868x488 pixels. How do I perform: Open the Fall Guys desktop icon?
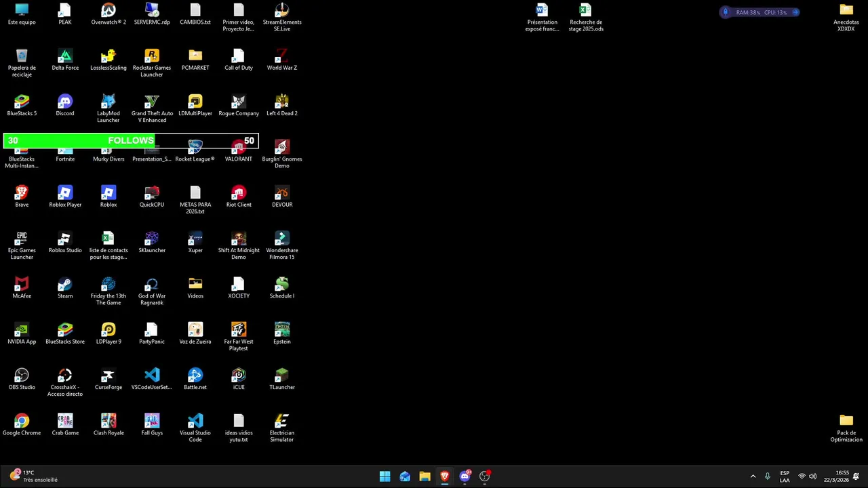pyautogui.click(x=152, y=425)
